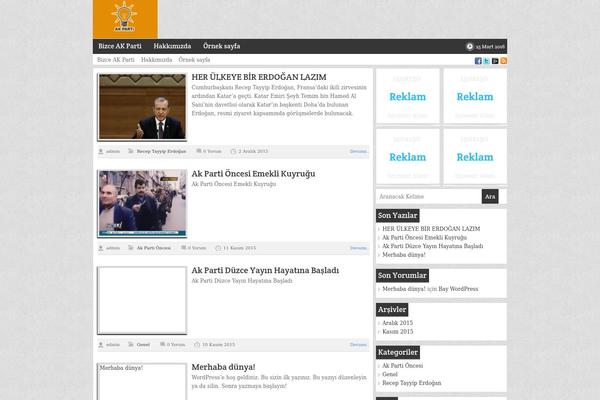Click category folder icon before Recep Tayyip Erdoğan

click(130, 151)
